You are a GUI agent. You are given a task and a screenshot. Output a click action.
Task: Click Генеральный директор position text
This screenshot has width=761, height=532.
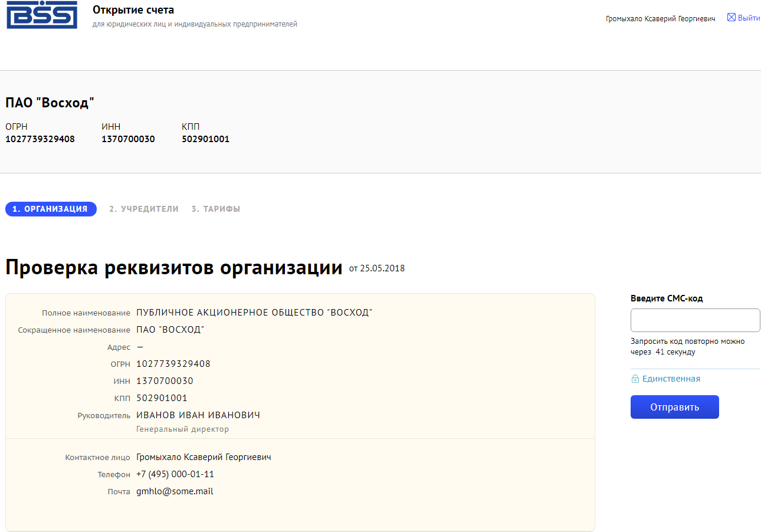click(x=182, y=429)
